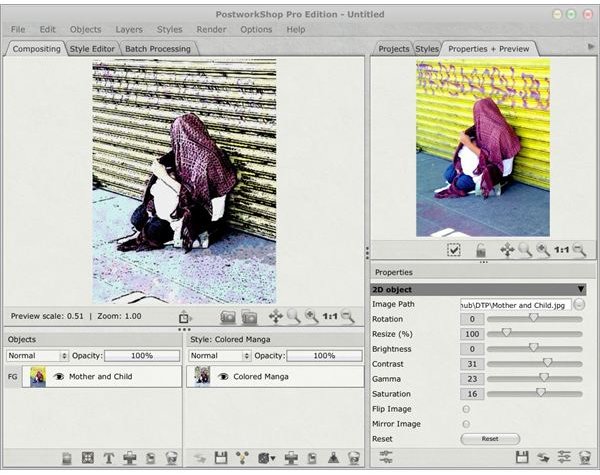Viewport: 600px width, 475px height.
Task: Delete object using Objects panel trash icon
Action: click(x=171, y=458)
